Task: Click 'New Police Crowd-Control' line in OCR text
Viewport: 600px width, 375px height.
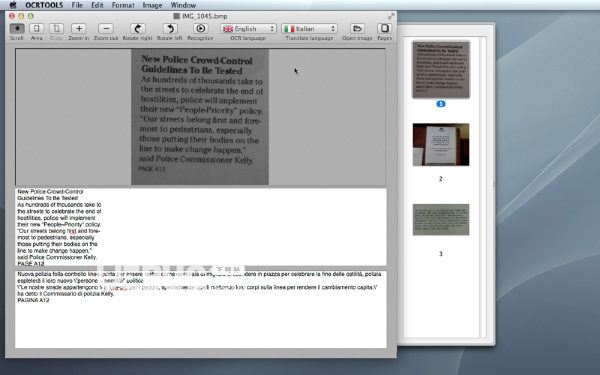Action: coord(50,191)
